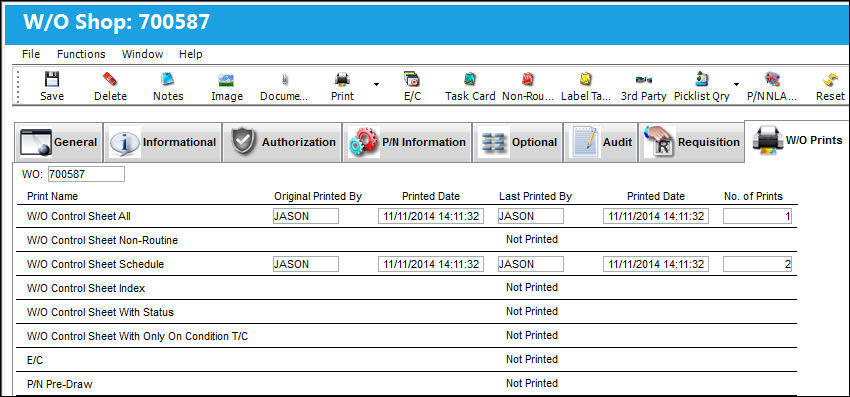Screen dimensions: 850x397
Task: Click Not Printed in the Control Sheet Index row
Action: pos(532,287)
